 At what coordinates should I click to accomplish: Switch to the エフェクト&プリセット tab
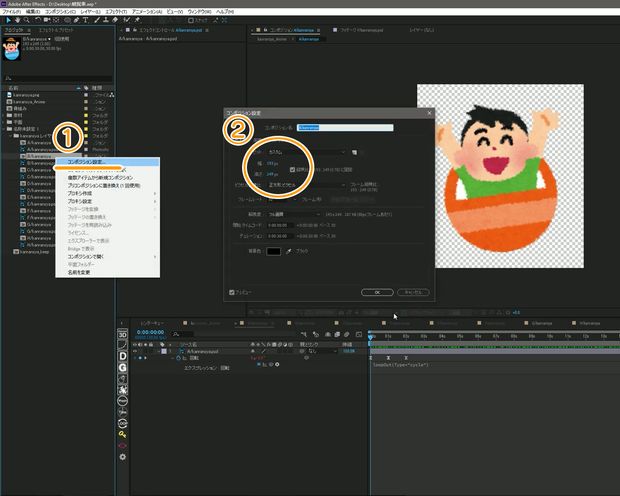(55, 30)
